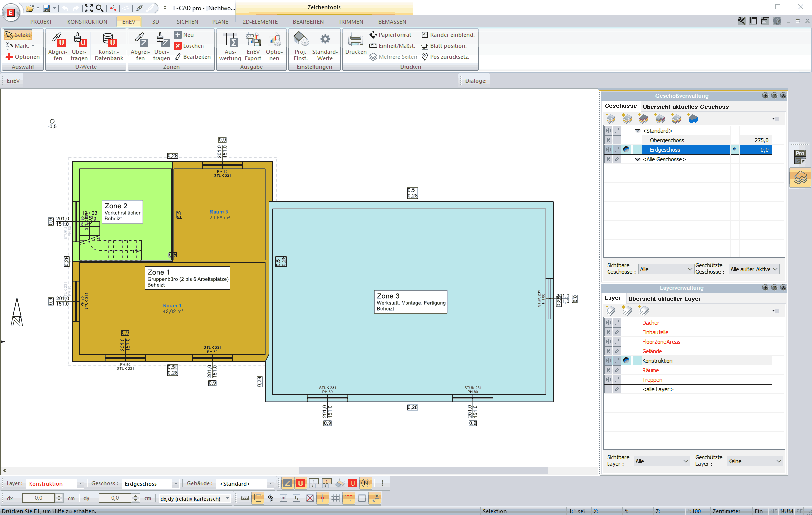
Task: Click the blue add-storey icon in Geschosse toolbar
Action: pyautogui.click(x=693, y=119)
